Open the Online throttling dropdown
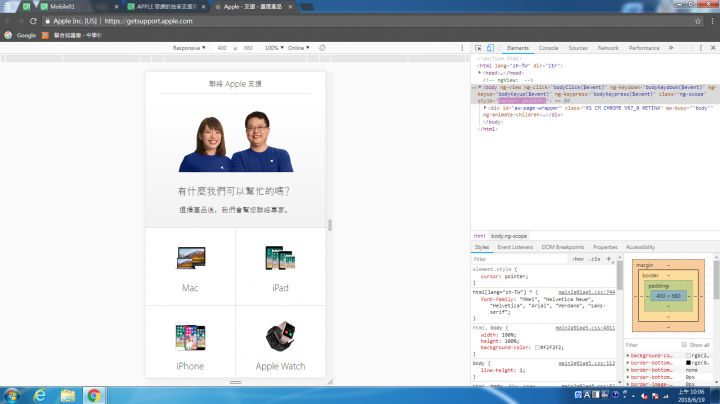 tap(298, 48)
